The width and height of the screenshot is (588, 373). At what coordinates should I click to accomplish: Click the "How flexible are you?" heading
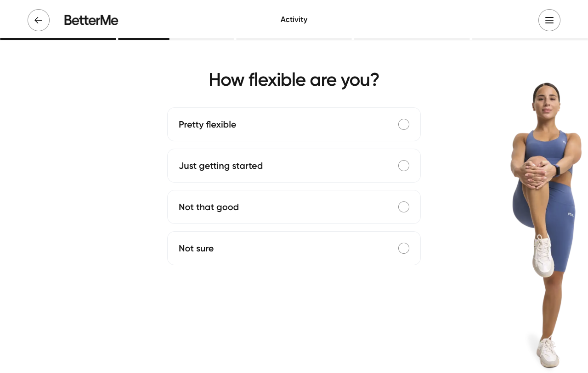(294, 79)
